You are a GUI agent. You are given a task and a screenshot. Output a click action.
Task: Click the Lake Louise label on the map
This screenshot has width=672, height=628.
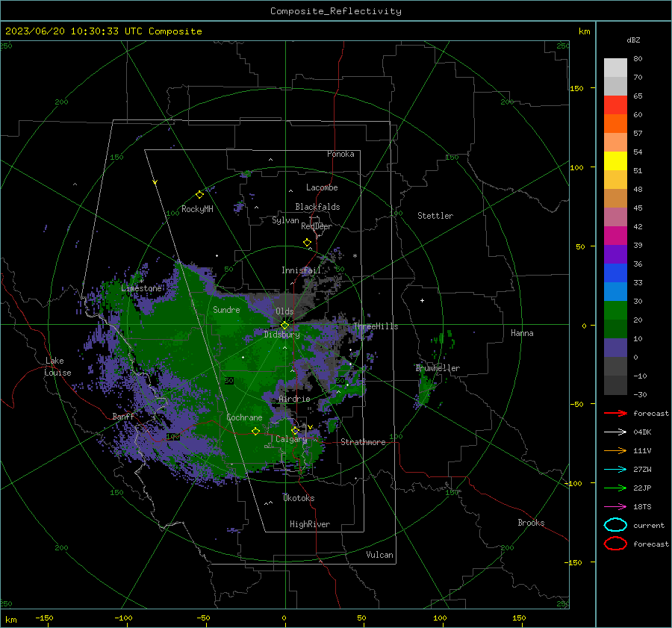[x=57, y=367]
